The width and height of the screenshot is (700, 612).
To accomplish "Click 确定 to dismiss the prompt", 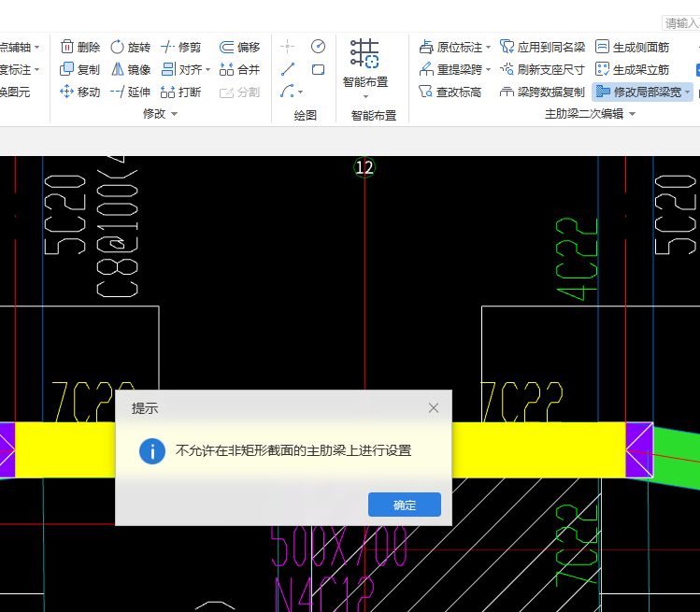I will tap(405, 505).
